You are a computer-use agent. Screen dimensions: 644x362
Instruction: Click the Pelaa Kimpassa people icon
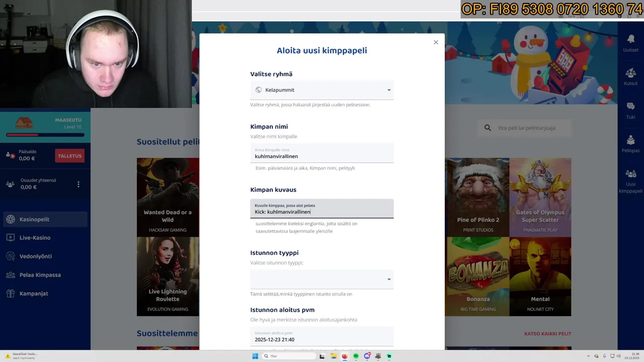(11, 275)
